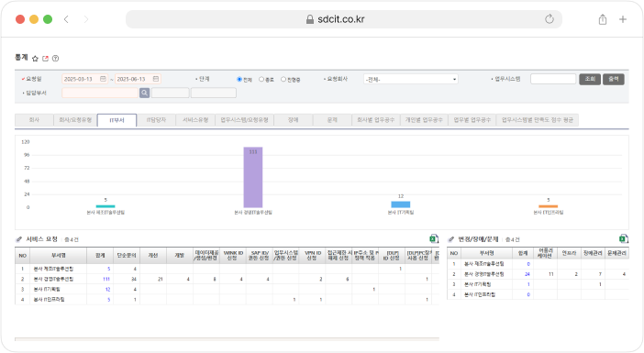Click the 업무시스템 input field
The image size is (644, 353).
[x=553, y=79]
